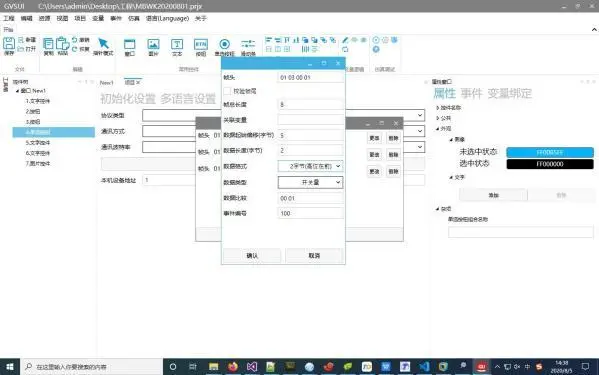The image size is (599, 375).
Task: Expand the 公共 property section
Action: click(437, 118)
